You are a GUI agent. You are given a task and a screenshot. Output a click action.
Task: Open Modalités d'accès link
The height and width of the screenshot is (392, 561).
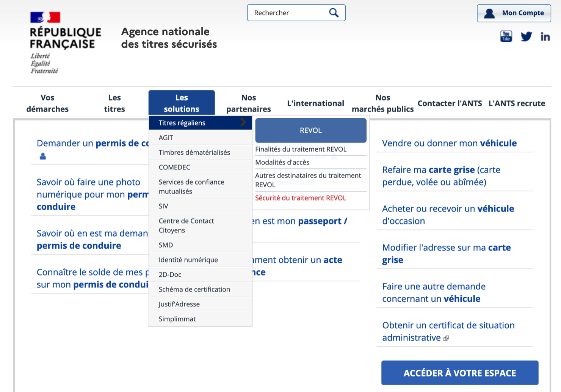(x=282, y=162)
